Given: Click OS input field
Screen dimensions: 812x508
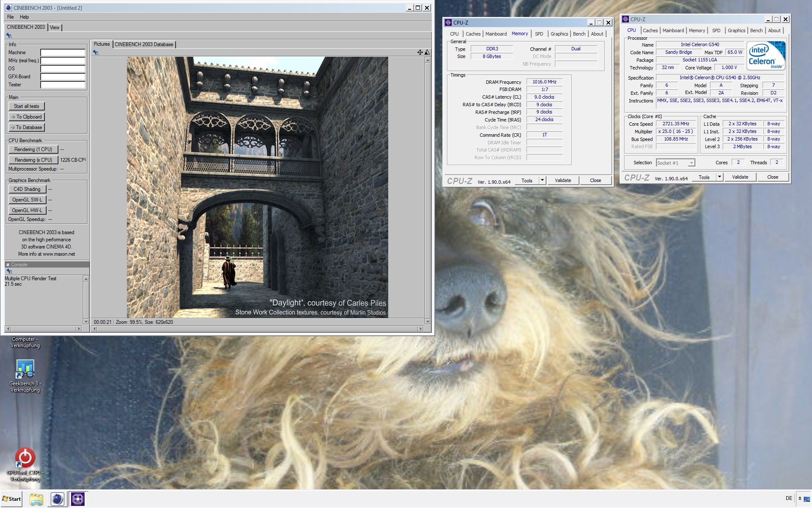Looking at the screenshot, I should (63, 69).
